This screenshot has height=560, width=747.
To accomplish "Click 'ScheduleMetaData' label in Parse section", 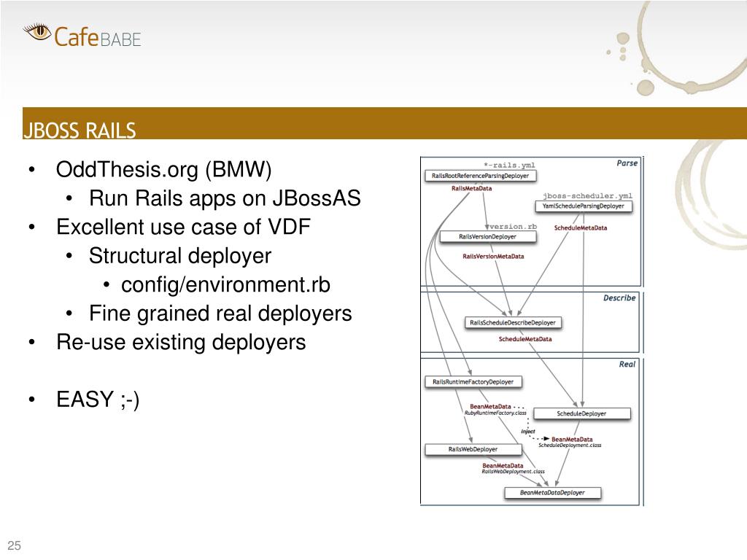I will tap(581, 228).
